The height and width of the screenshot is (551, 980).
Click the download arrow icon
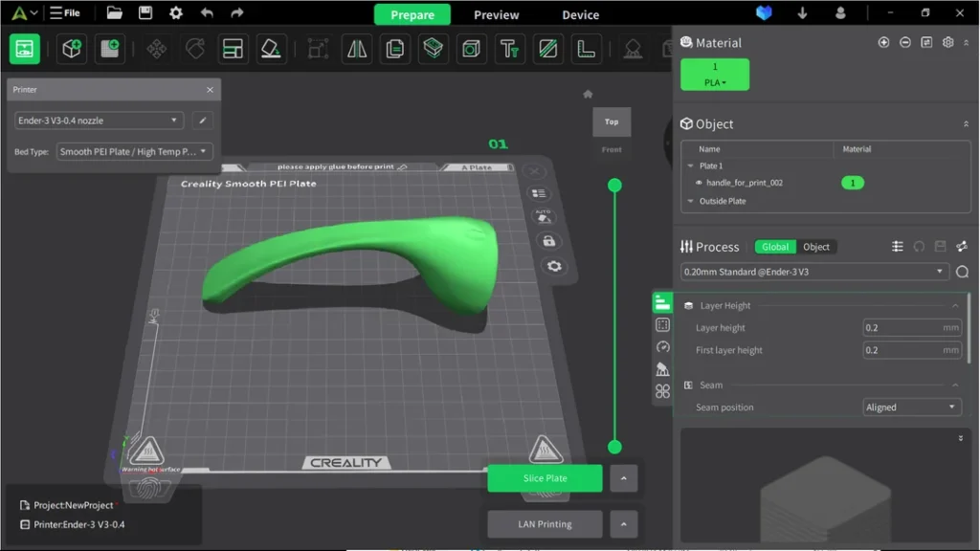coord(803,12)
